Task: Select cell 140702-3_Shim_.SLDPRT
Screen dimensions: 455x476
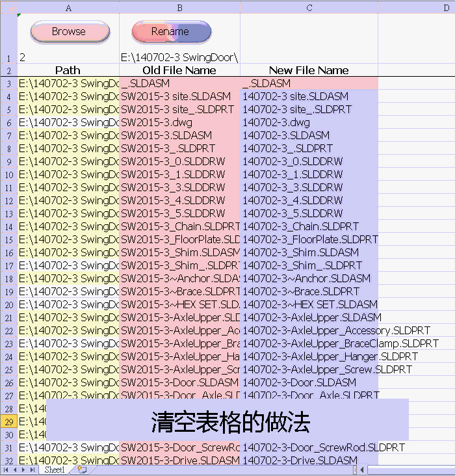Action: 309,265
